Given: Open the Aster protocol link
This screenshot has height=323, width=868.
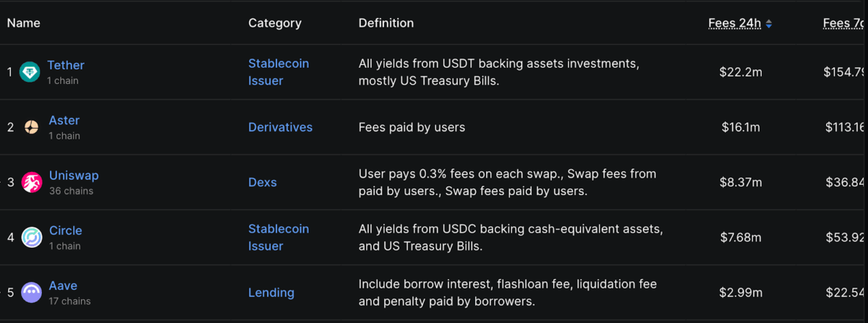Looking at the screenshot, I should pyautogui.click(x=64, y=120).
